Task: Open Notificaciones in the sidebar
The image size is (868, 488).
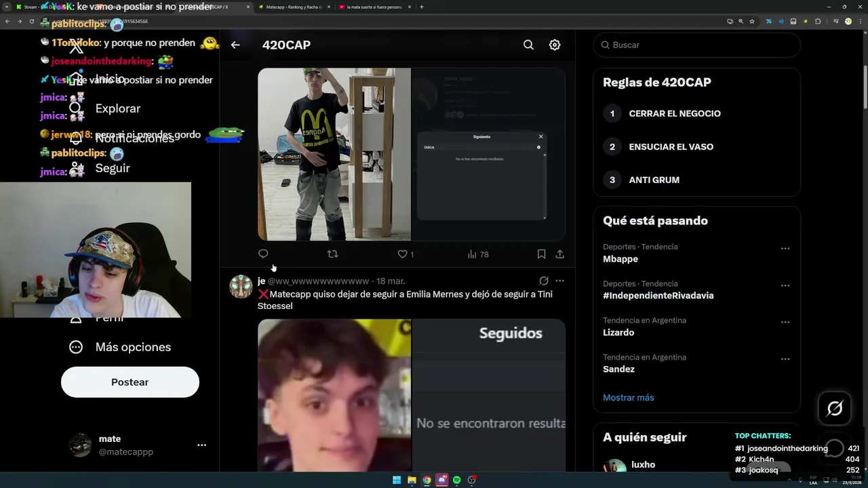Action: [x=122, y=138]
